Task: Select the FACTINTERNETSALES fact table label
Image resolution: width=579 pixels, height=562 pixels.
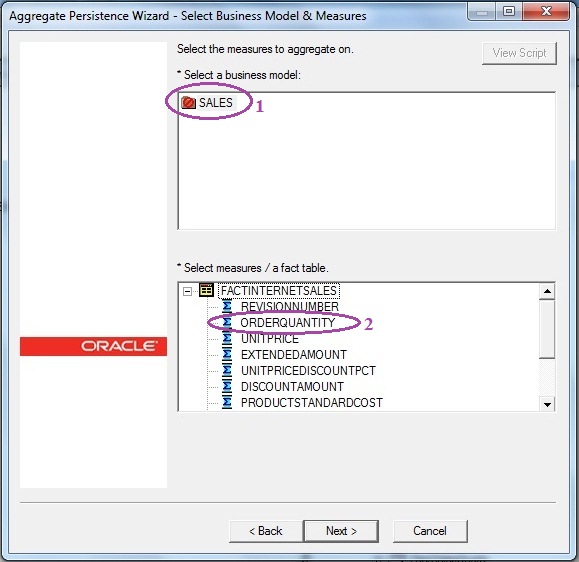Action: pos(279,291)
